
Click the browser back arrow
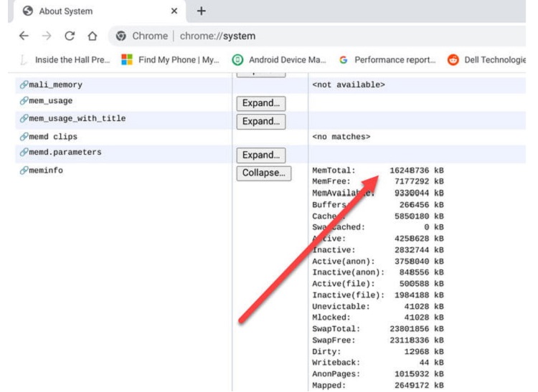[x=24, y=36]
